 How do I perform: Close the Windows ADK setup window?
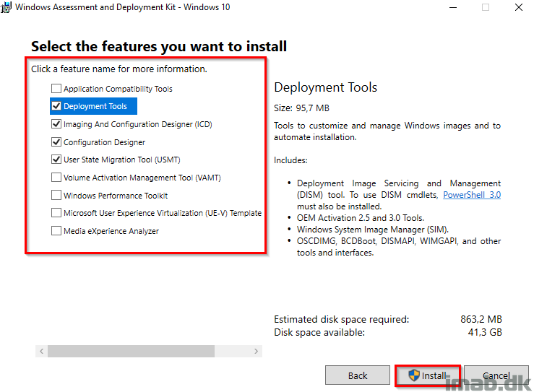click(x=518, y=7)
